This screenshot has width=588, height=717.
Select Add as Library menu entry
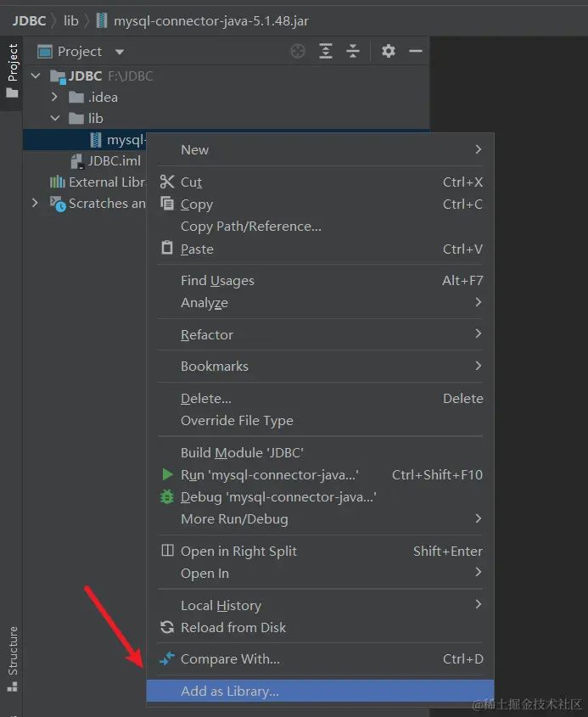tap(230, 691)
